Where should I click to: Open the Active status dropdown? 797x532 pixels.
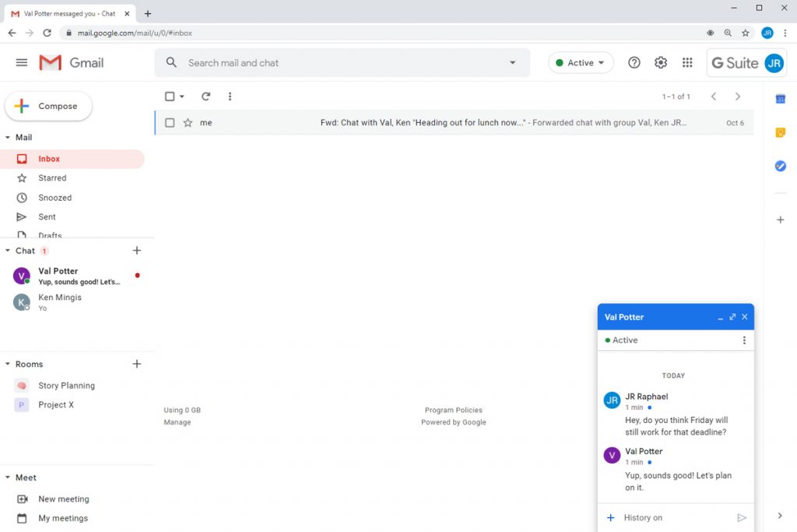click(581, 62)
